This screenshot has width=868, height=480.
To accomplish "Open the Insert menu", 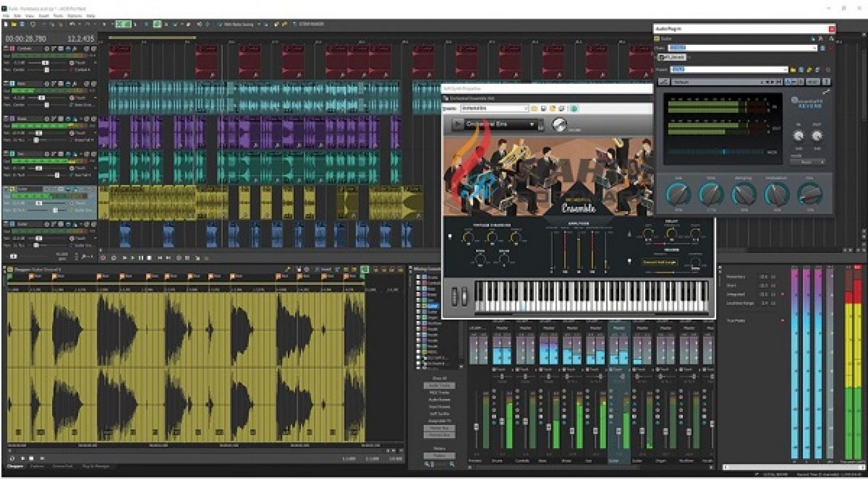I will point(44,16).
